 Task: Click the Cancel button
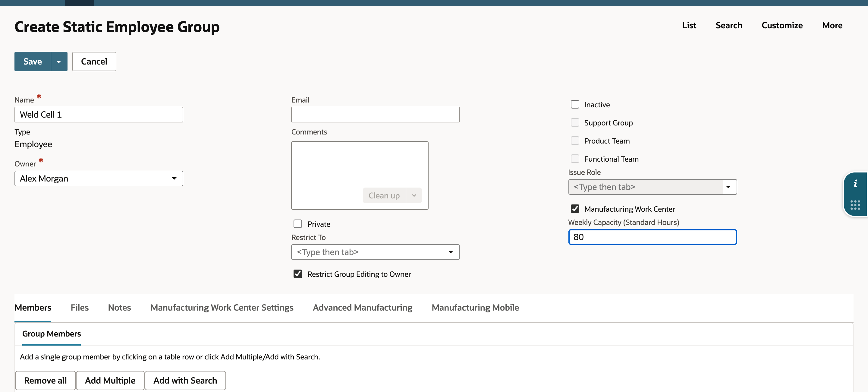pos(94,62)
